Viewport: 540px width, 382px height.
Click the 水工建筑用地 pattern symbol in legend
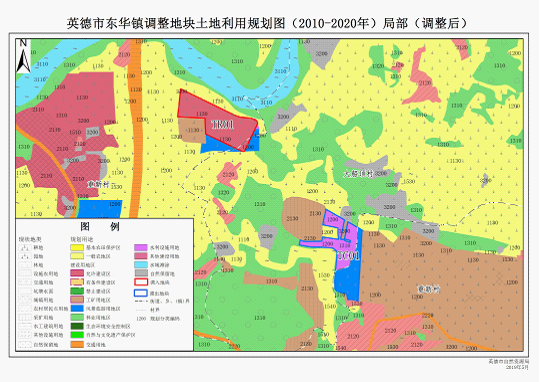pos(25,326)
